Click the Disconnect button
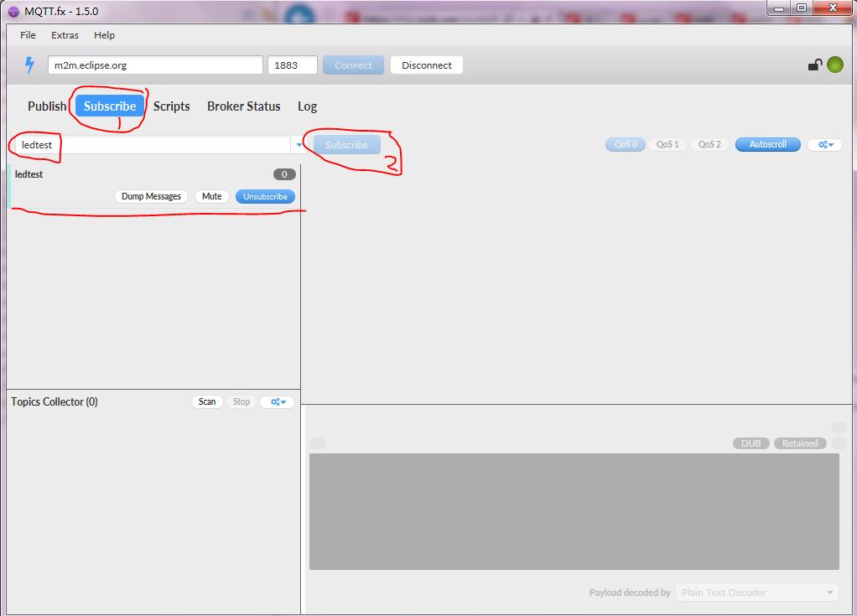 click(x=426, y=65)
